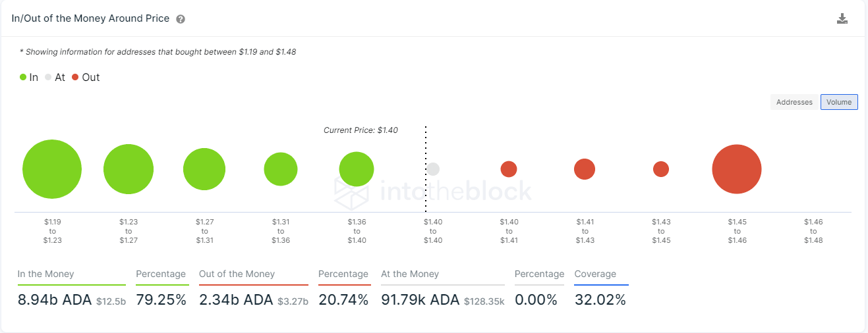Click the $1.19 to $1.23 green bubble
Screen dimensions: 868x333
pyautogui.click(x=52, y=169)
